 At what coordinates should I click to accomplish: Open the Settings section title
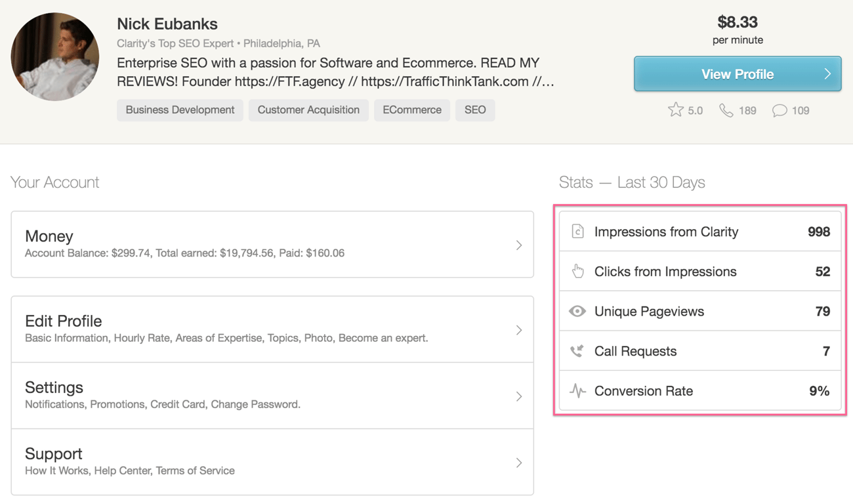click(54, 387)
